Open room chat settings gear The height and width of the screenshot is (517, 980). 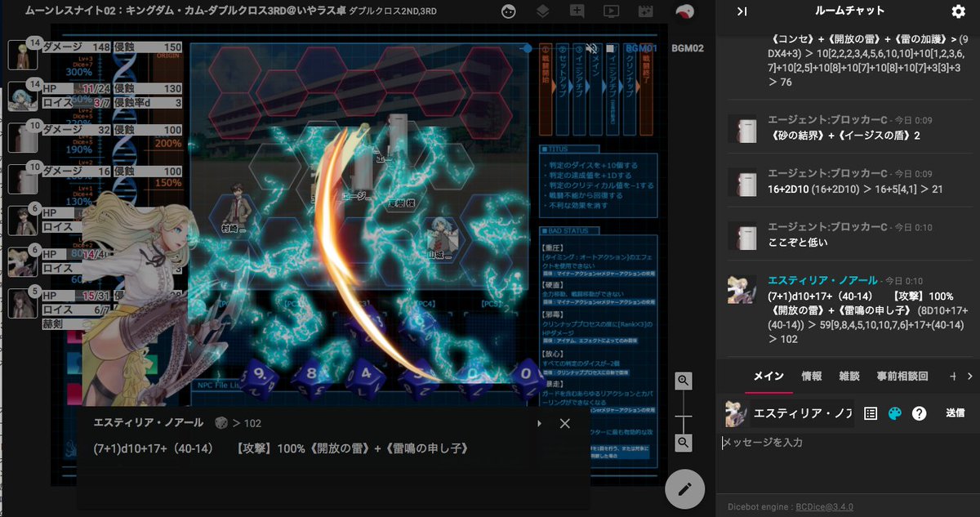point(958,11)
